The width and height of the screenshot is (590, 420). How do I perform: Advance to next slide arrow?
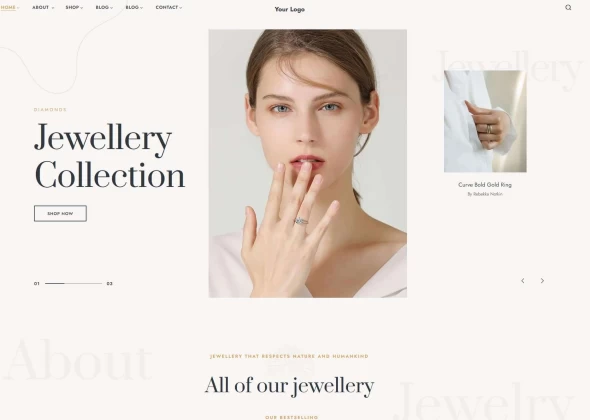[x=542, y=281]
